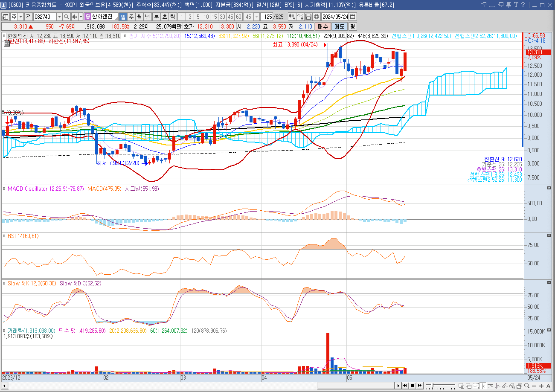
Task: Click the 매수 buy button
Action: pos(323,26)
